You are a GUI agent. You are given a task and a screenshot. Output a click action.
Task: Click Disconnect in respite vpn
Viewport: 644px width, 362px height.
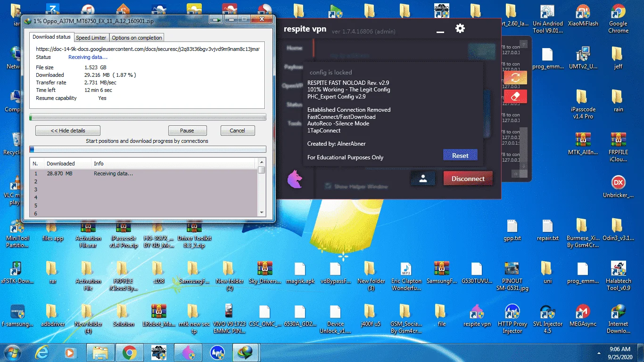pos(468,179)
